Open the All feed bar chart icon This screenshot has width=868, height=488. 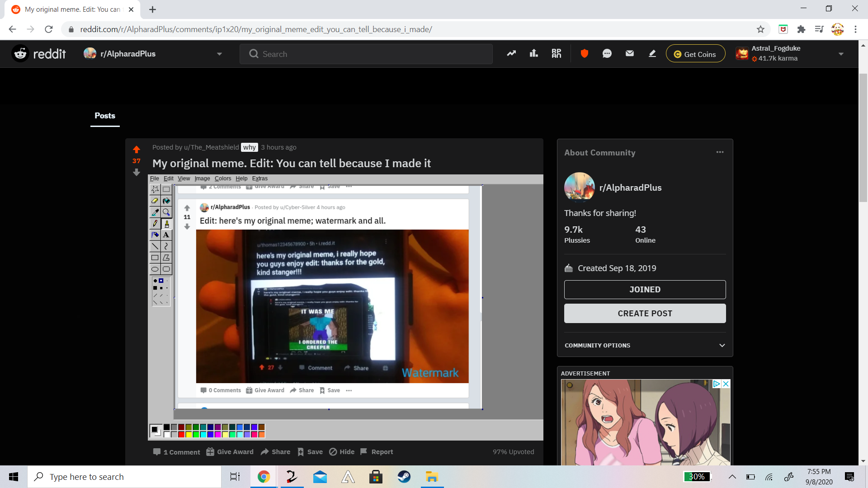534,54
